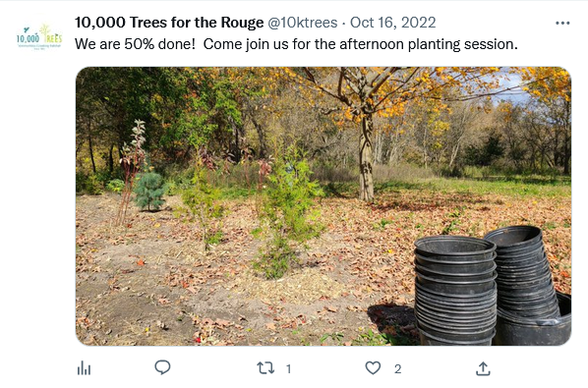Click the tweet text about afternoon planting session
Screen dimensions: 588x388
(296, 44)
